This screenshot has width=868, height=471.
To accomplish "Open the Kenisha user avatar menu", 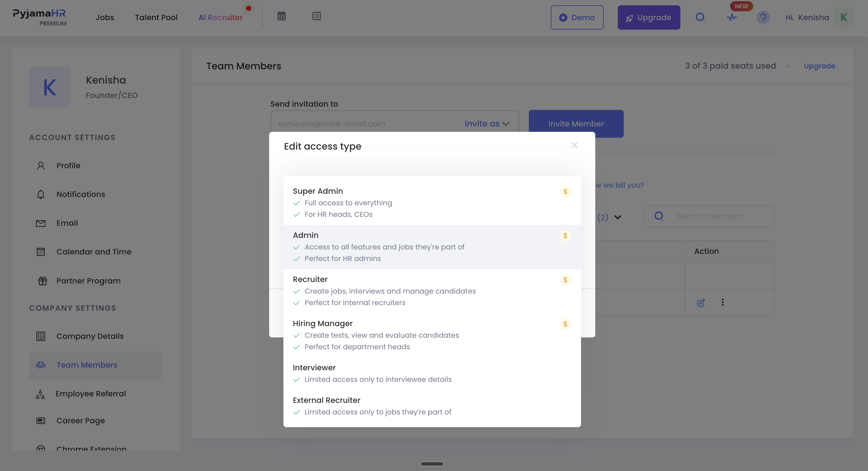I will [x=844, y=17].
